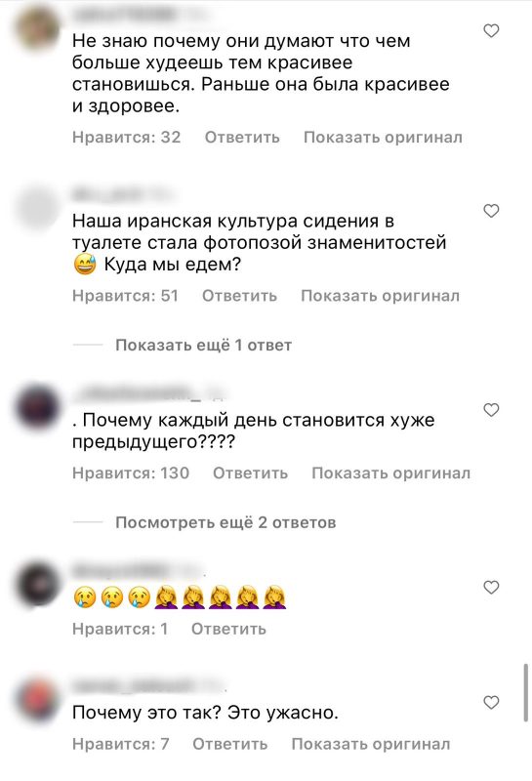Click the vertical scrollbar thumb
Image resolution: width=532 pixels, height=781 pixels.
pos(525,692)
